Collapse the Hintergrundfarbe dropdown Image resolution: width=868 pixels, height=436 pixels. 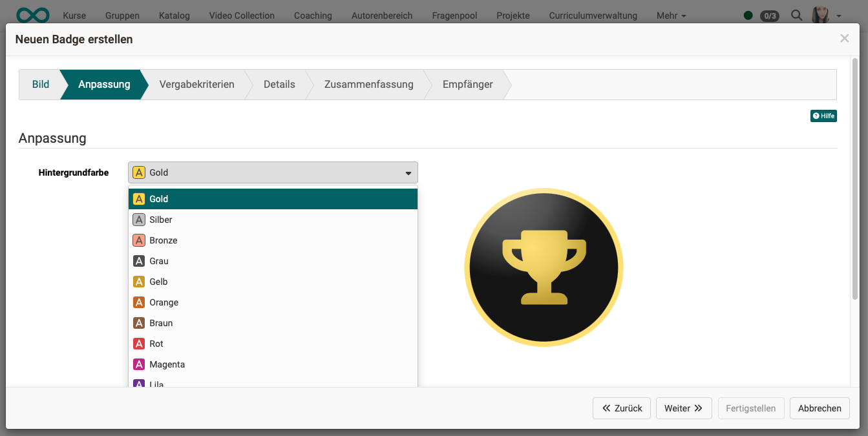[x=408, y=172]
